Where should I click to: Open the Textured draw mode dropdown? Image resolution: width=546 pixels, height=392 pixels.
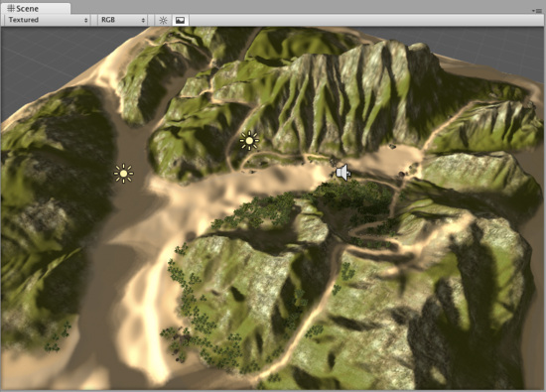[x=48, y=20]
